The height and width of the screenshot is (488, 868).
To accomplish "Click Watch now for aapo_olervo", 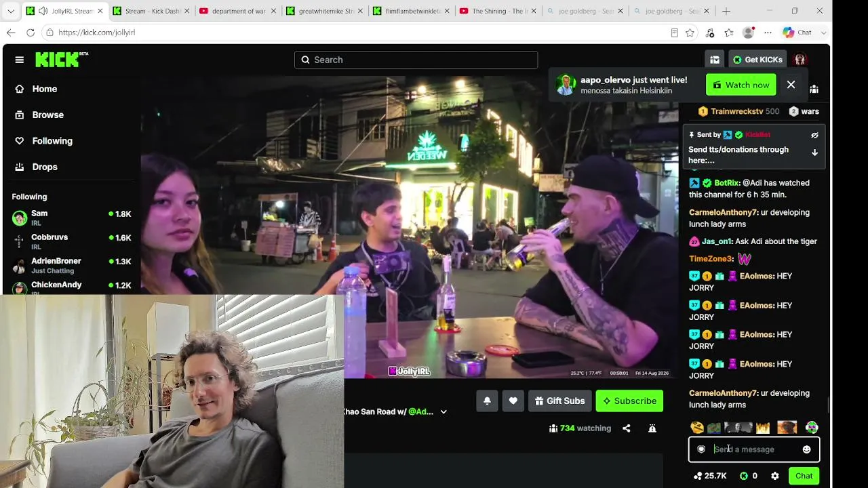I will pyautogui.click(x=741, y=85).
